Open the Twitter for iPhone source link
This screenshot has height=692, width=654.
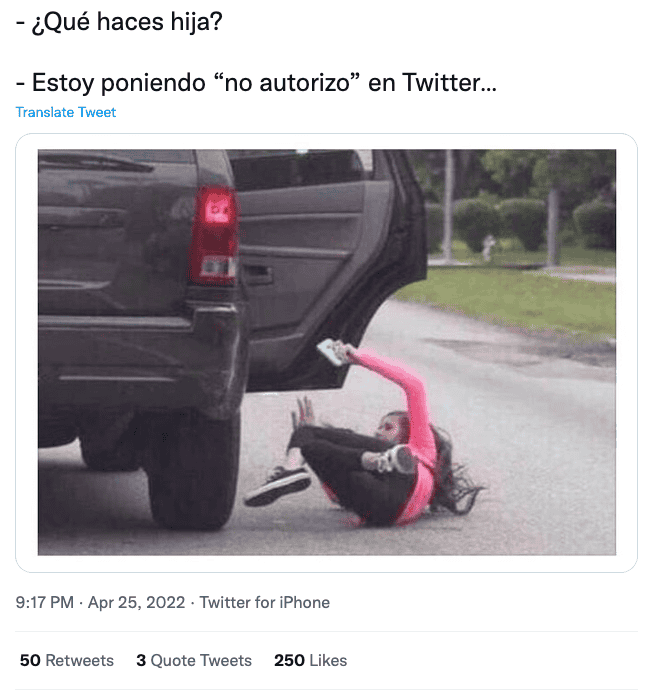[x=264, y=602]
